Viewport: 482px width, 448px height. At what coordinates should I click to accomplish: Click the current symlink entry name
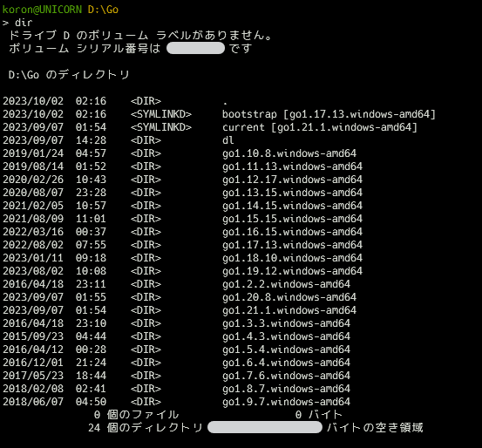(320, 127)
